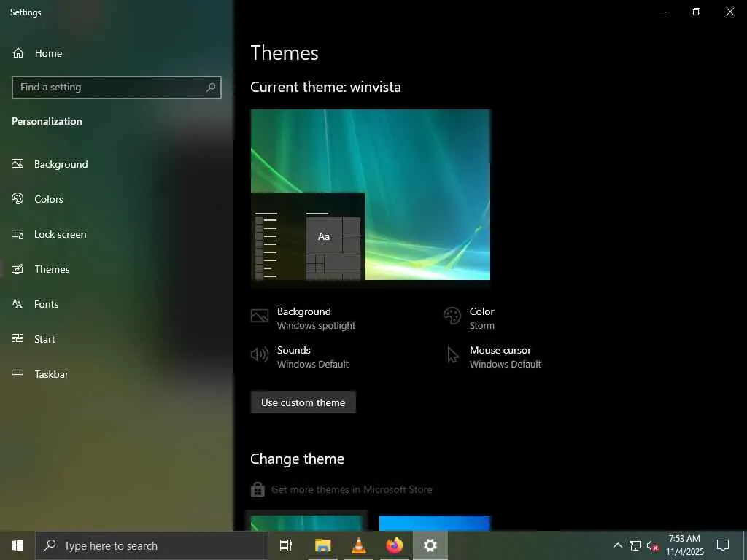747x560 pixels.
Task: Minimize the Settings window
Action: (x=662, y=12)
